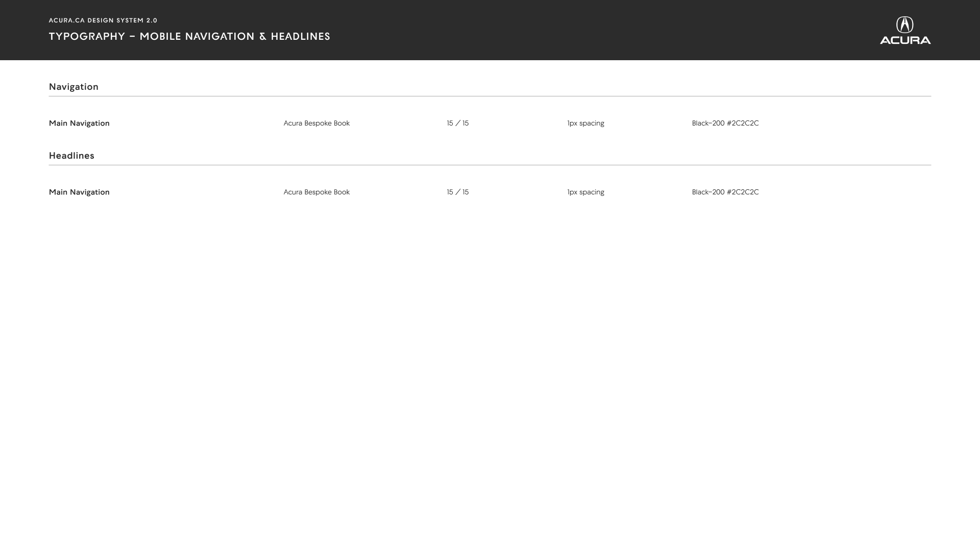The height and width of the screenshot is (551, 980).
Task: Click the '15 / 15' value under Navigation
Action: (x=458, y=123)
